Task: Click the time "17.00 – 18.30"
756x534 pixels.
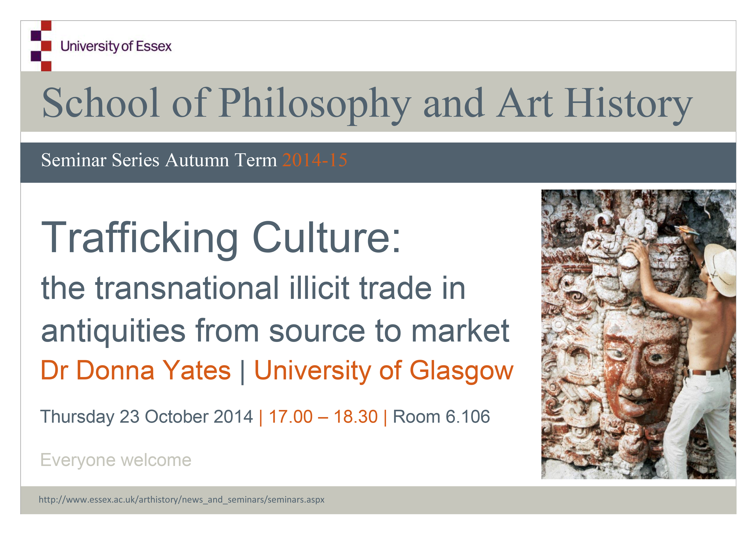Action: tap(323, 417)
